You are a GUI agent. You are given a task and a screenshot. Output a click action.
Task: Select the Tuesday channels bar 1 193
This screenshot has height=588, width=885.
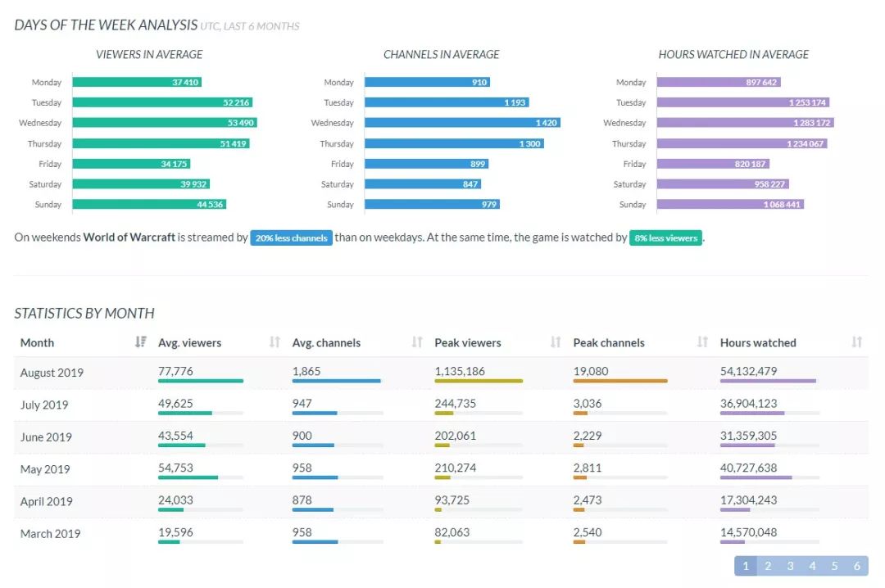[x=447, y=102]
